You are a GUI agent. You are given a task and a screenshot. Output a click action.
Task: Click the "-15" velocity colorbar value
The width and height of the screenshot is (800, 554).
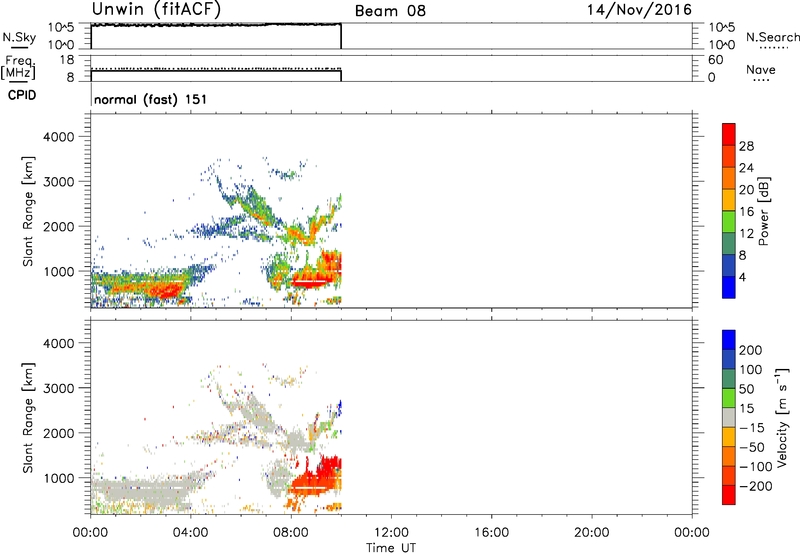pyautogui.click(x=752, y=428)
